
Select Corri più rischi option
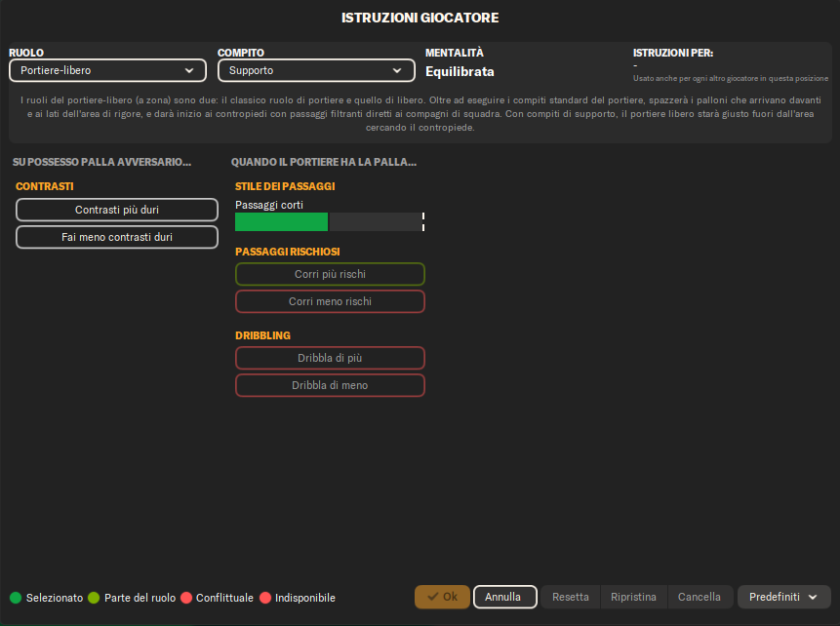click(x=330, y=275)
